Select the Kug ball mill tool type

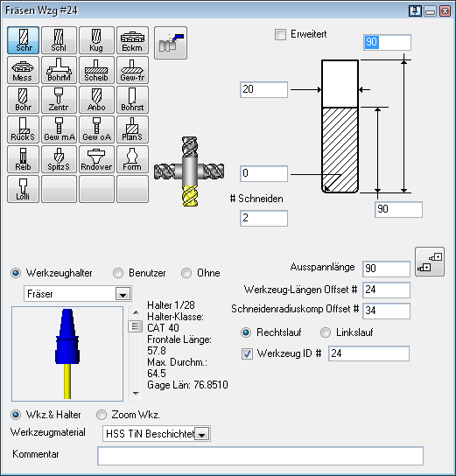(96, 40)
